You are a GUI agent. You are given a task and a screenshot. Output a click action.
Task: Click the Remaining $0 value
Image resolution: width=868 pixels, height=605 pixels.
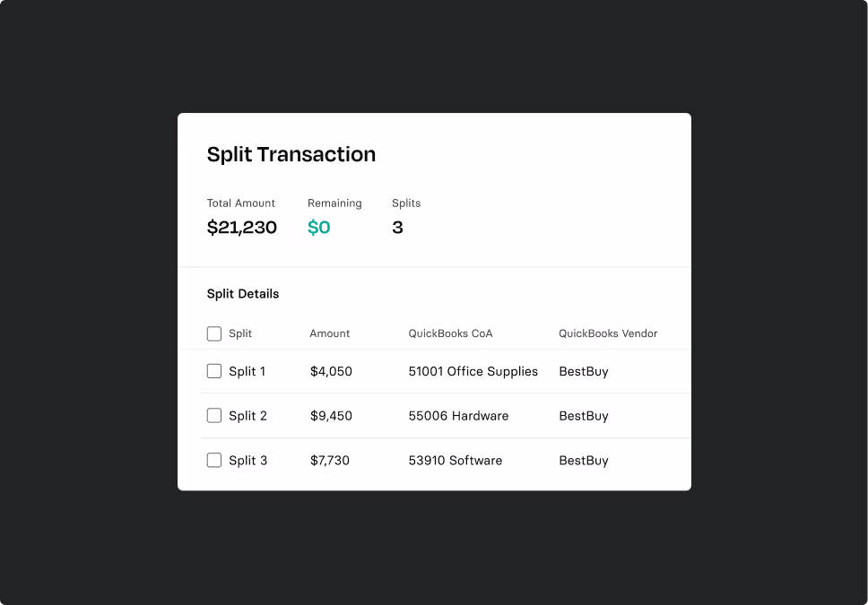[x=319, y=228]
